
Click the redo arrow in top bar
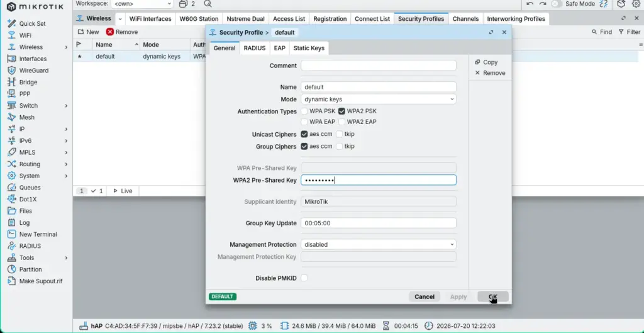click(543, 4)
